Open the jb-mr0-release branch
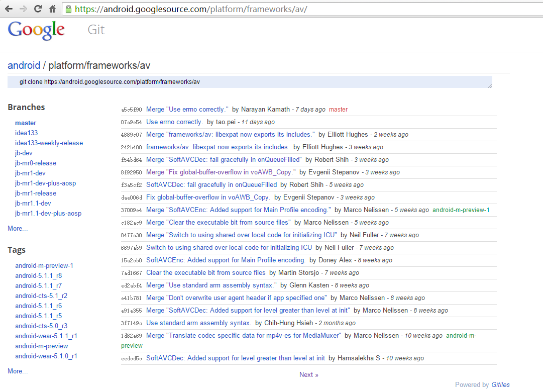543x392 pixels. (36, 163)
